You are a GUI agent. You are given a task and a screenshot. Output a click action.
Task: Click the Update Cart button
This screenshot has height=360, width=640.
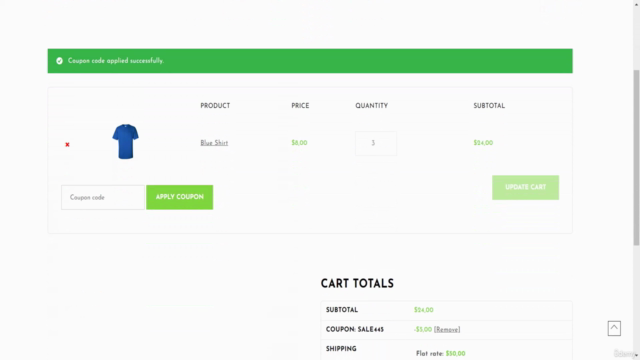[x=525, y=187]
